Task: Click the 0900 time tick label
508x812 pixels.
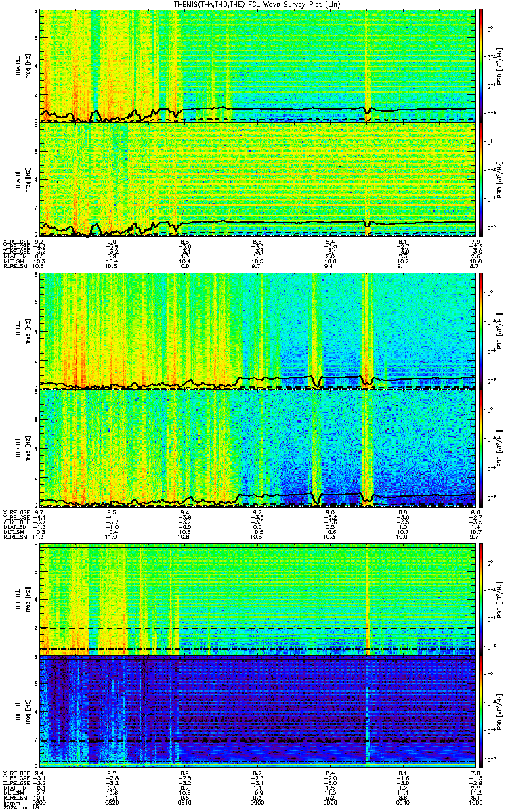Action: point(257,801)
